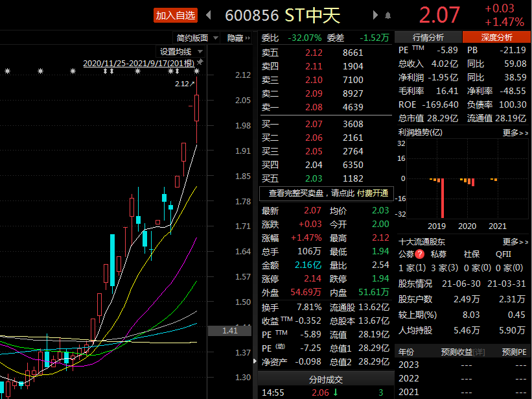
Task: Open 设置均线 dropdown
Action: [x=181, y=52]
